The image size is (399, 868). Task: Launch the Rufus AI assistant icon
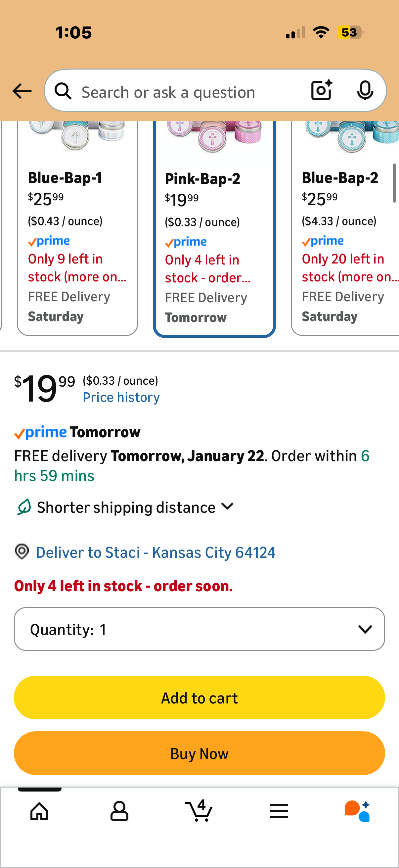358,811
